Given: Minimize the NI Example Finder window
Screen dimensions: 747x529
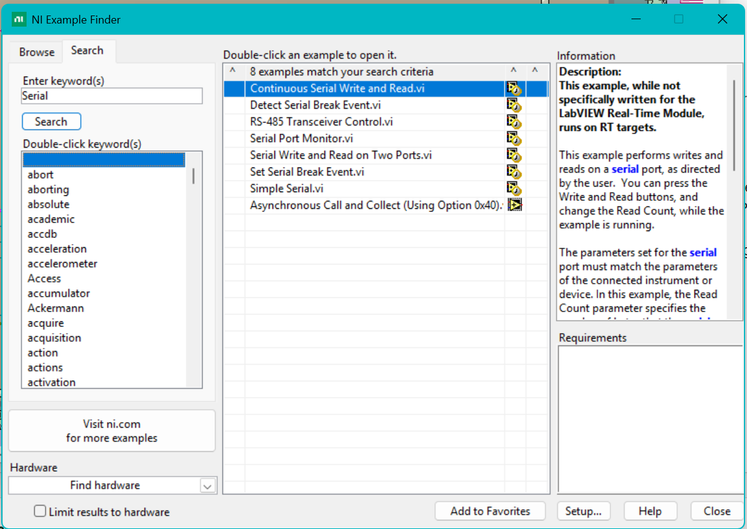Looking at the screenshot, I should point(636,19).
